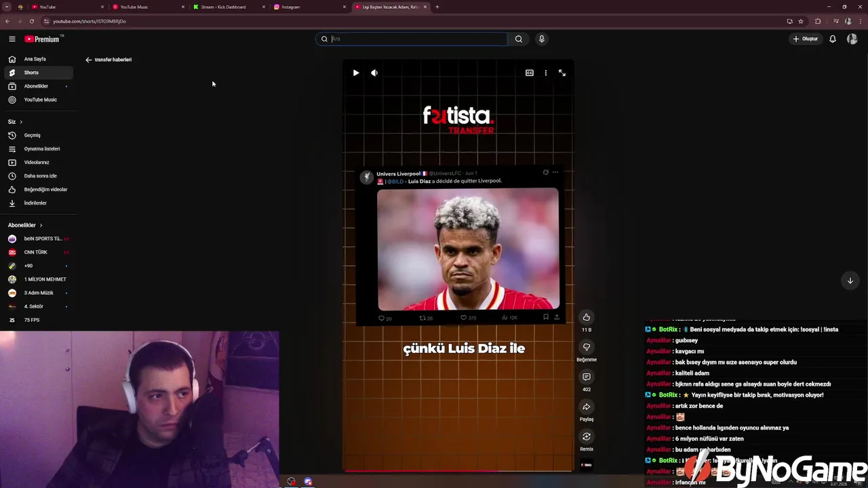Switch to Stream - Kick Dashboard tab
The width and height of the screenshot is (868, 488).
click(229, 7)
